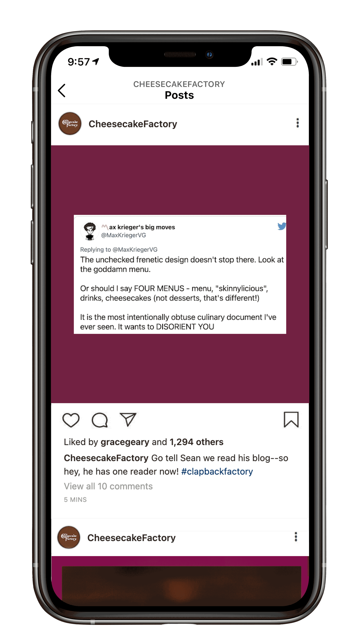
Task: View all 10 comments
Action: [x=108, y=486]
